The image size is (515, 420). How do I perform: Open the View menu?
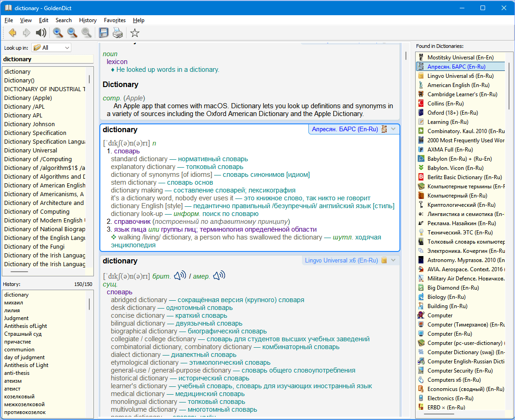tap(26, 20)
